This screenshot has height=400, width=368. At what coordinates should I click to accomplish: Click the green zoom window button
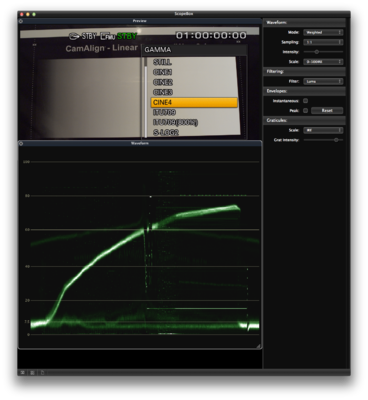[x=34, y=14]
